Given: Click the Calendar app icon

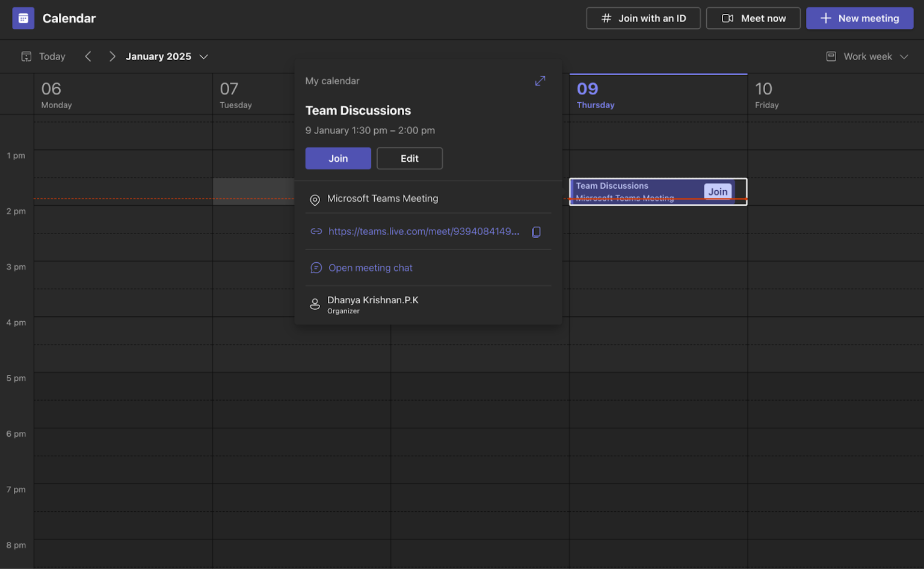Looking at the screenshot, I should click(23, 18).
